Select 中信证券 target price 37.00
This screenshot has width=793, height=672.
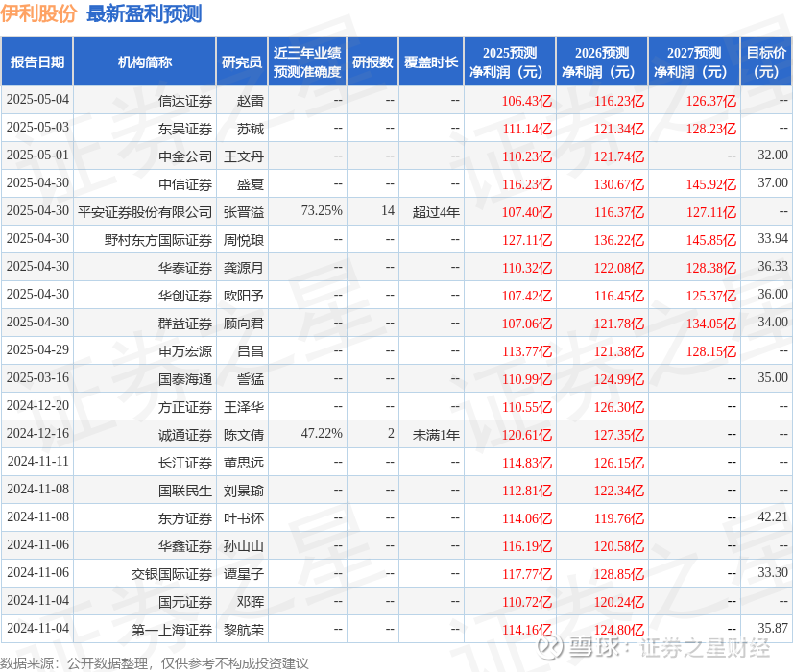(773, 183)
